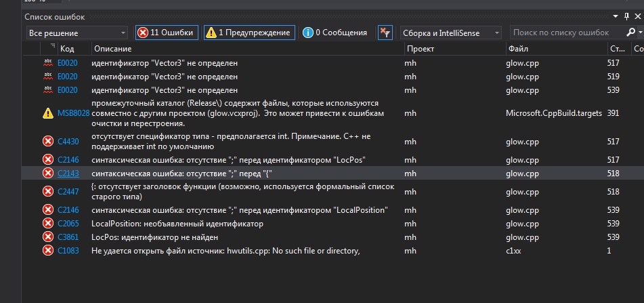Select the Microsoft.CppBuild.targets file cell
Screen dimensions: 644x303
[x=554, y=113]
